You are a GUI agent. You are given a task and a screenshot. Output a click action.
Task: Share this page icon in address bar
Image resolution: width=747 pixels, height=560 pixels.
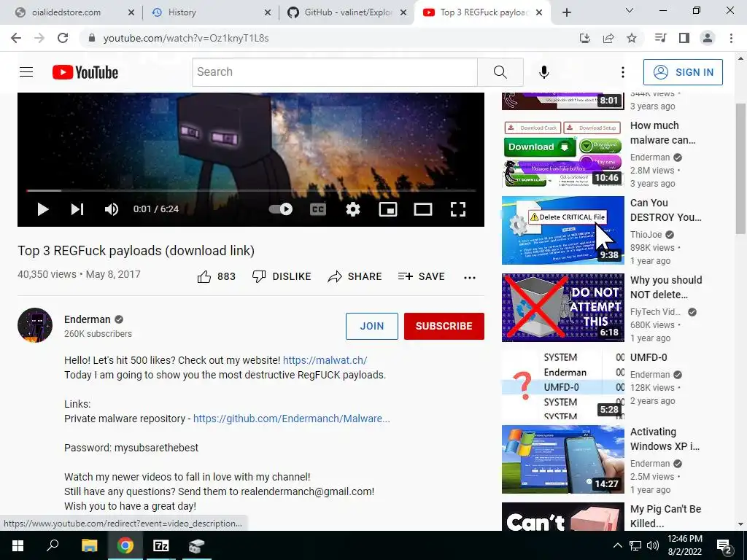click(x=608, y=38)
